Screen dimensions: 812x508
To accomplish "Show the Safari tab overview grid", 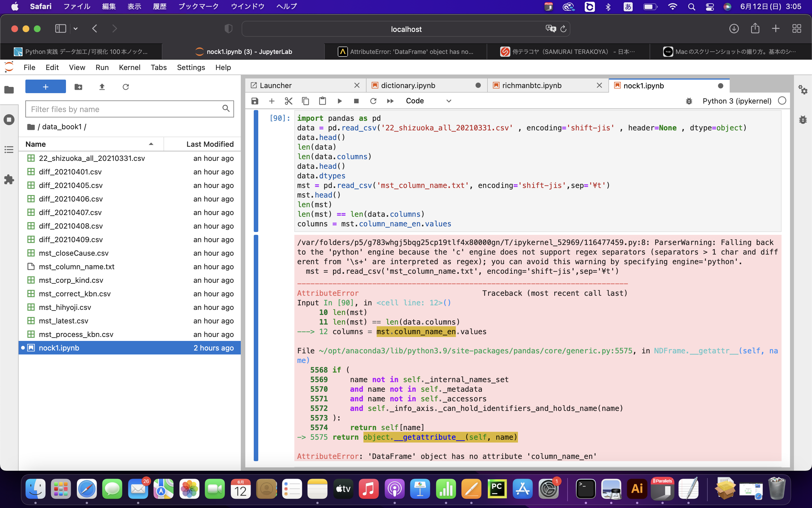I will 797,29.
